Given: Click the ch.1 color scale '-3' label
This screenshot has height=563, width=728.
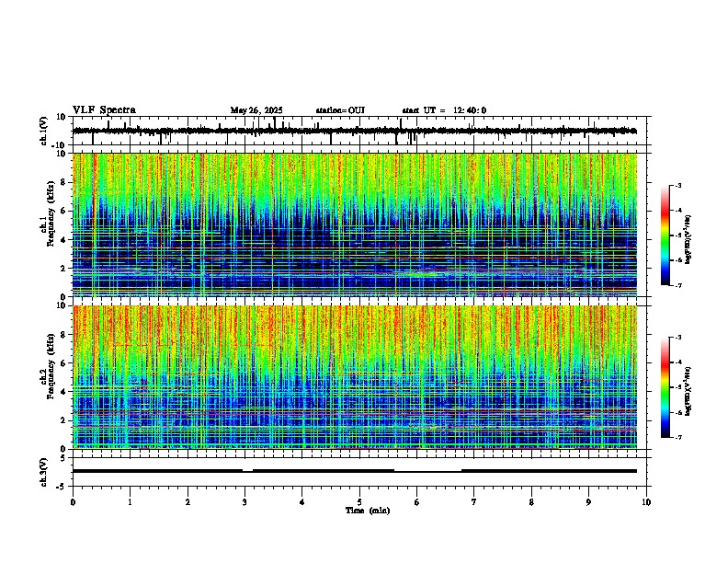Looking at the screenshot, I should (x=678, y=185).
